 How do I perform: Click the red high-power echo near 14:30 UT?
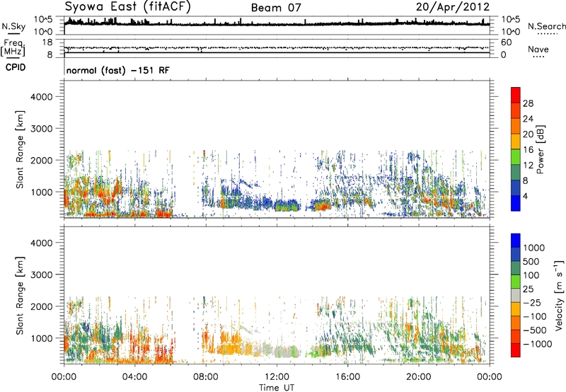click(321, 207)
